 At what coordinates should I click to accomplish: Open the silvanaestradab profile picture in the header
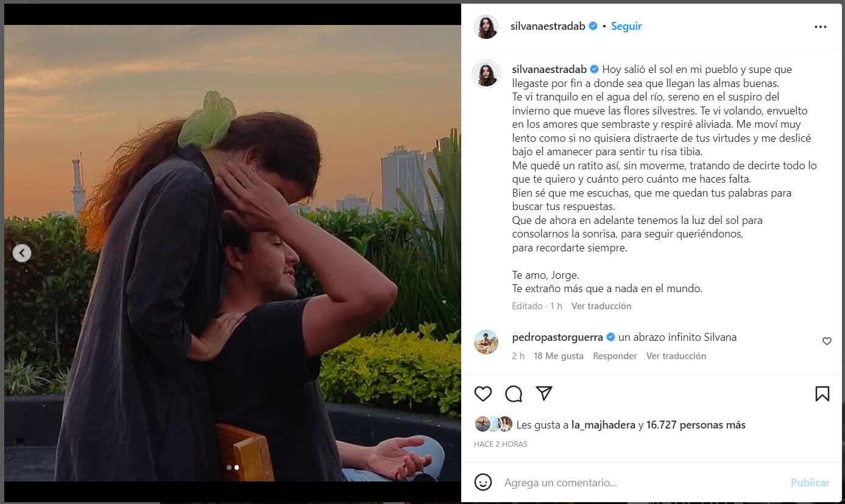pos(486,27)
